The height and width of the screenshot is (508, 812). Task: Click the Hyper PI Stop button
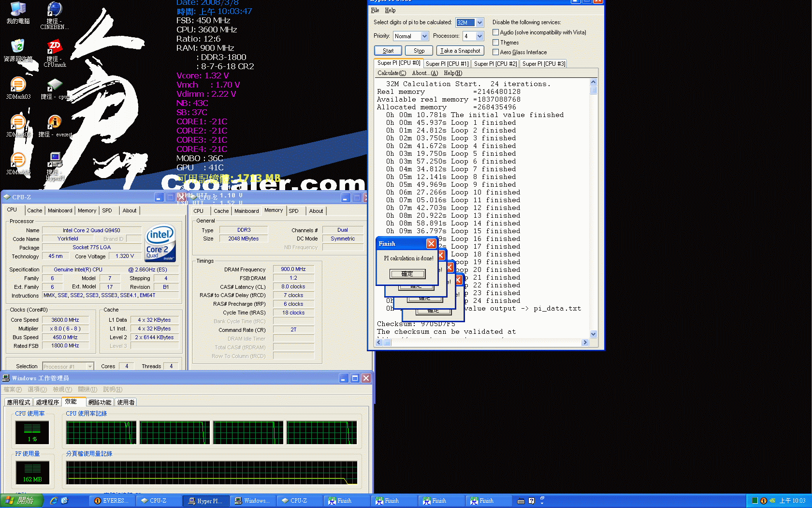(419, 51)
